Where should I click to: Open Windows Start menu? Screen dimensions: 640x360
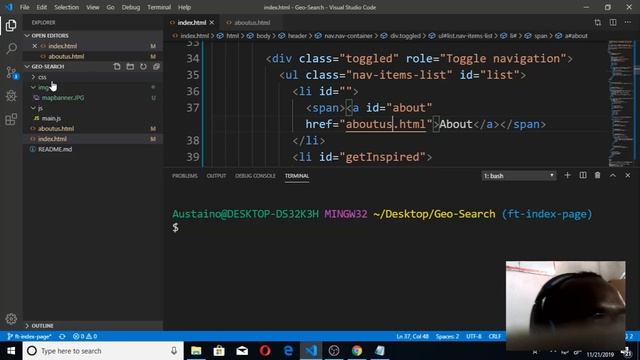tap(11, 351)
